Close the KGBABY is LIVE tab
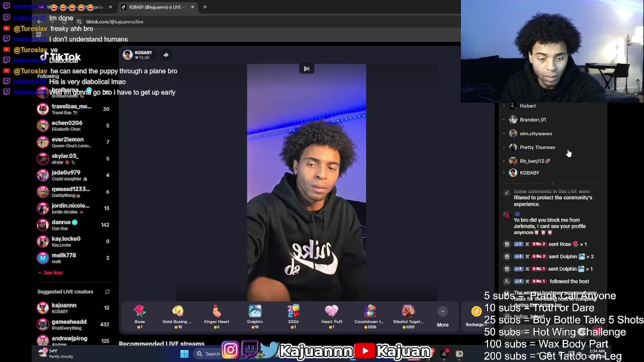This screenshot has width=644, height=362. (x=192, y=7)
